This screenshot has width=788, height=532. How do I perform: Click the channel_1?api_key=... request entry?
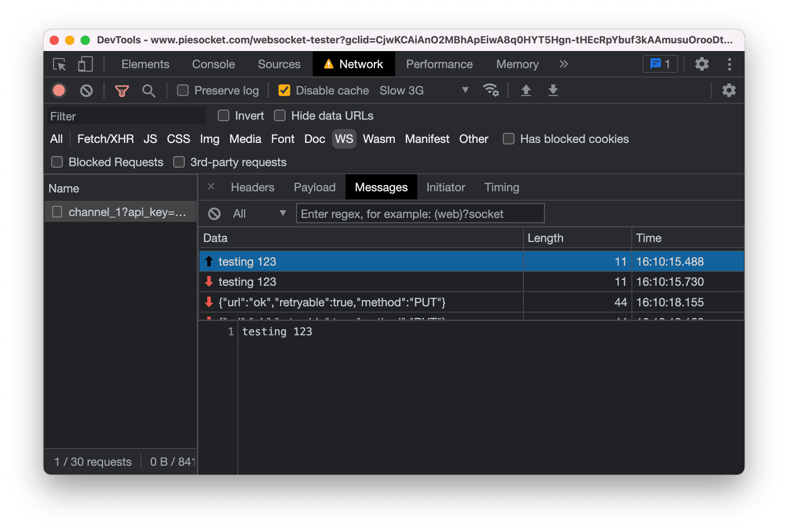pos(117,212)
